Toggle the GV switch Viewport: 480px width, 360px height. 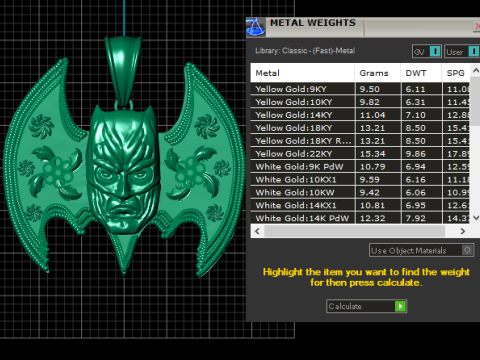click(x=427, y=52)
